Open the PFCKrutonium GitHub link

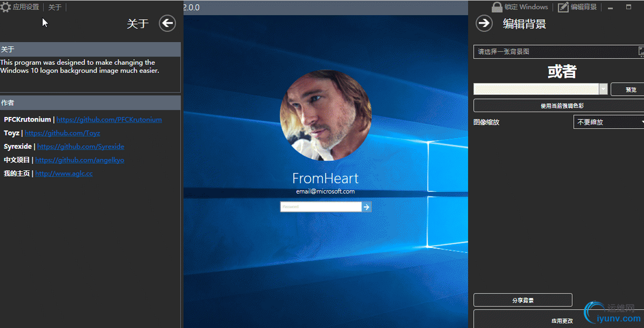tap(109, 120)
